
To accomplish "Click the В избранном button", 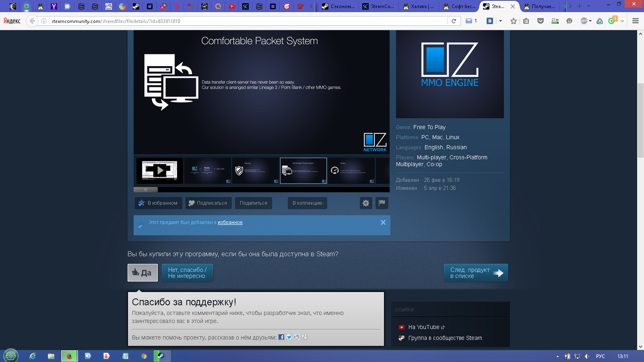I will click(159, 203).
